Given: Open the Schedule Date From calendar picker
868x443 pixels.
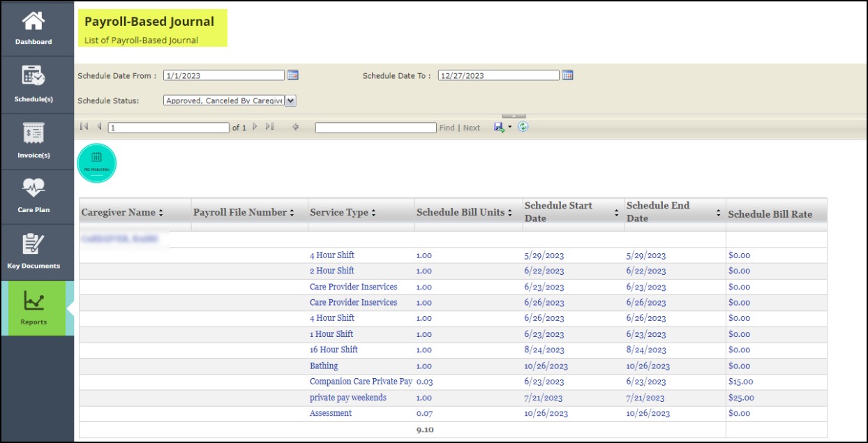Looking at the screenshot, I should tap(292, 75).
